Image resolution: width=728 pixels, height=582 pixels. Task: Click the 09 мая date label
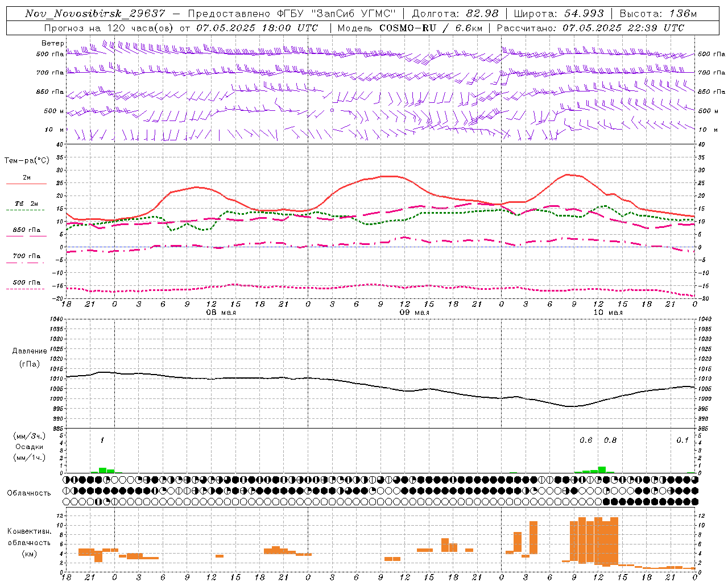point(414,313)
